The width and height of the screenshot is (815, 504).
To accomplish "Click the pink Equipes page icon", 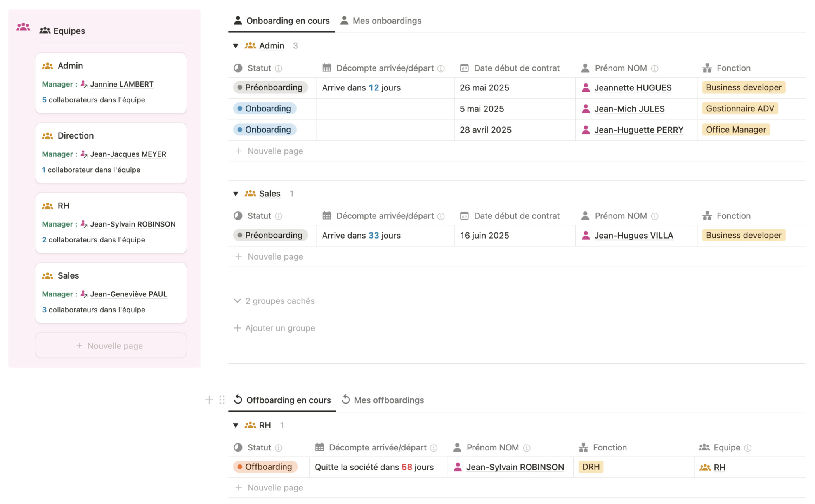I will click(23, 27).
